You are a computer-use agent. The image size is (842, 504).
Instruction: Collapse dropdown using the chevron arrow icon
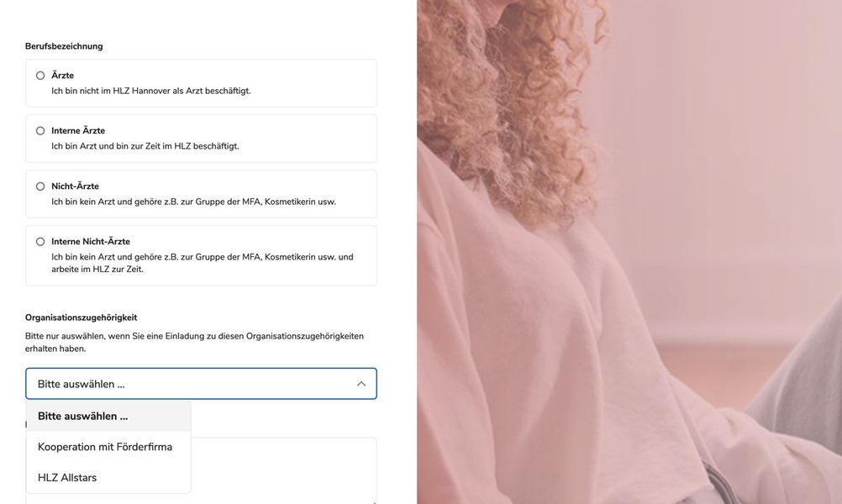pos(361,384)
